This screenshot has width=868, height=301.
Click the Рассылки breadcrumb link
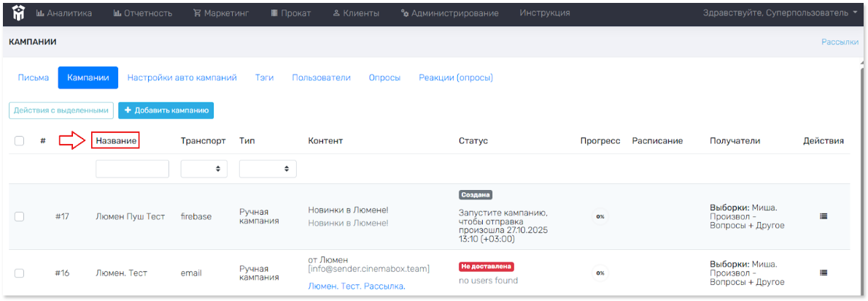point(840,42)
